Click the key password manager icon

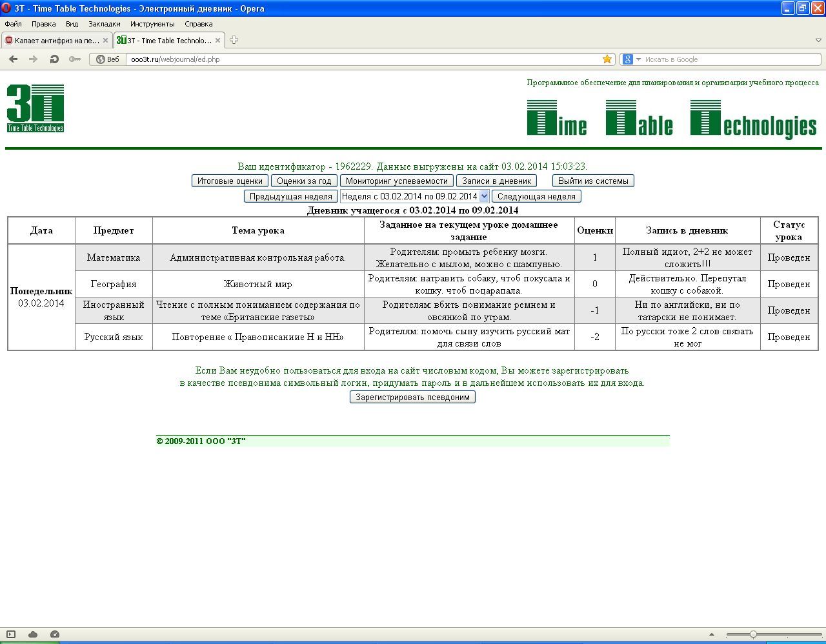click(x=75, y=59)
